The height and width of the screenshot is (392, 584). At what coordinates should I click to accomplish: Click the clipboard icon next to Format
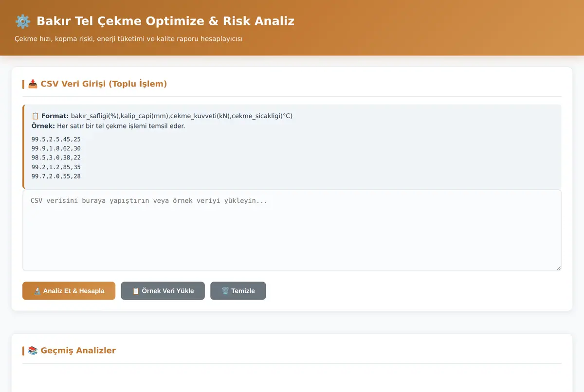pyautogui.click(x=35, y=116)
